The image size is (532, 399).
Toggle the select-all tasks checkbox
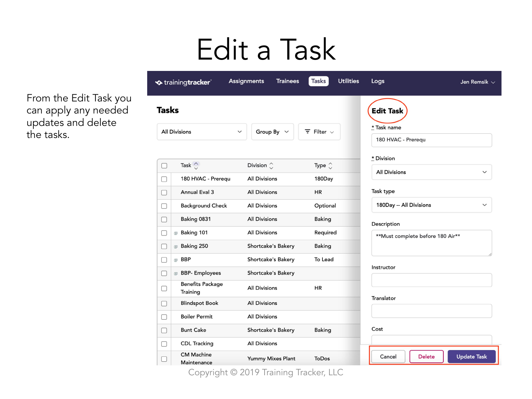164,166
